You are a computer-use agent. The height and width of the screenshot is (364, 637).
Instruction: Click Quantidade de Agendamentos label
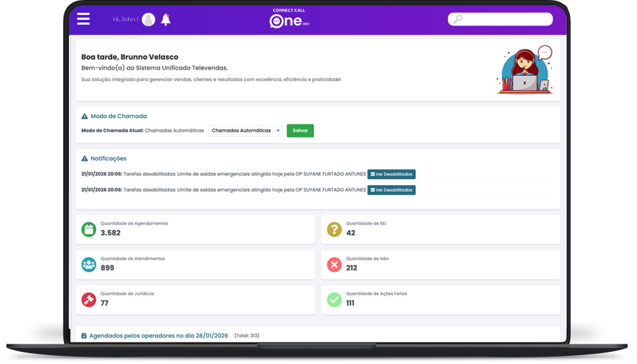pos(134,224)
